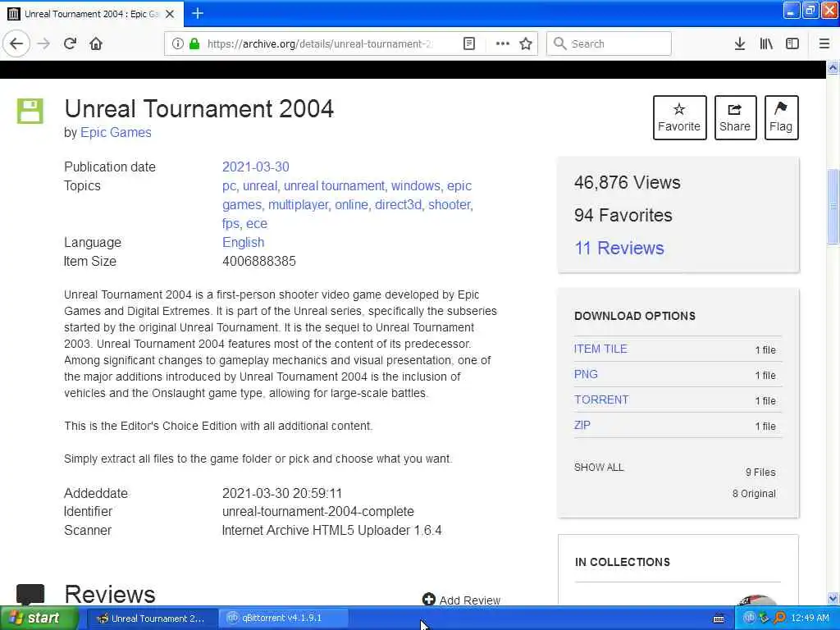Click Add Review with plus icon
The width and height of the screenshot is (840, 630).
(461, 600)
